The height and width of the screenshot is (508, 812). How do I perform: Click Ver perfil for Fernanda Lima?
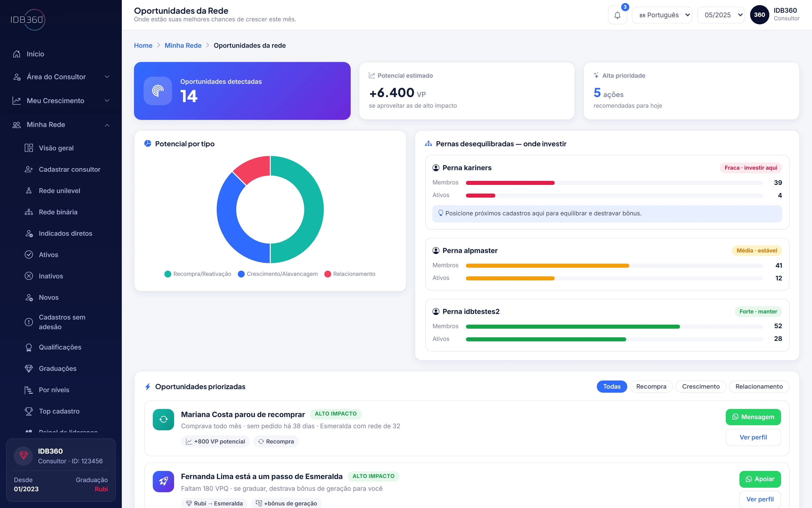pyautogui.click(x=760, y=499)
